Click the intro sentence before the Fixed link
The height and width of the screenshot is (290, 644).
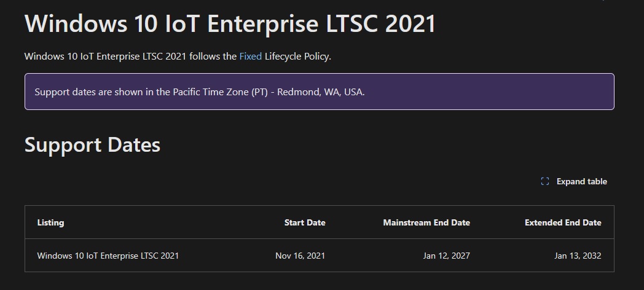click(x=131, y=57)
